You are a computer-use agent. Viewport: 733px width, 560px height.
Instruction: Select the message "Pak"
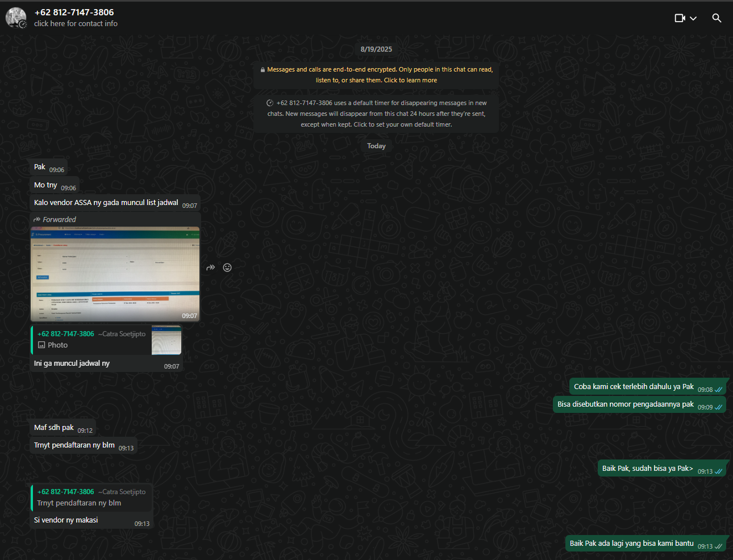coord(49,167)
